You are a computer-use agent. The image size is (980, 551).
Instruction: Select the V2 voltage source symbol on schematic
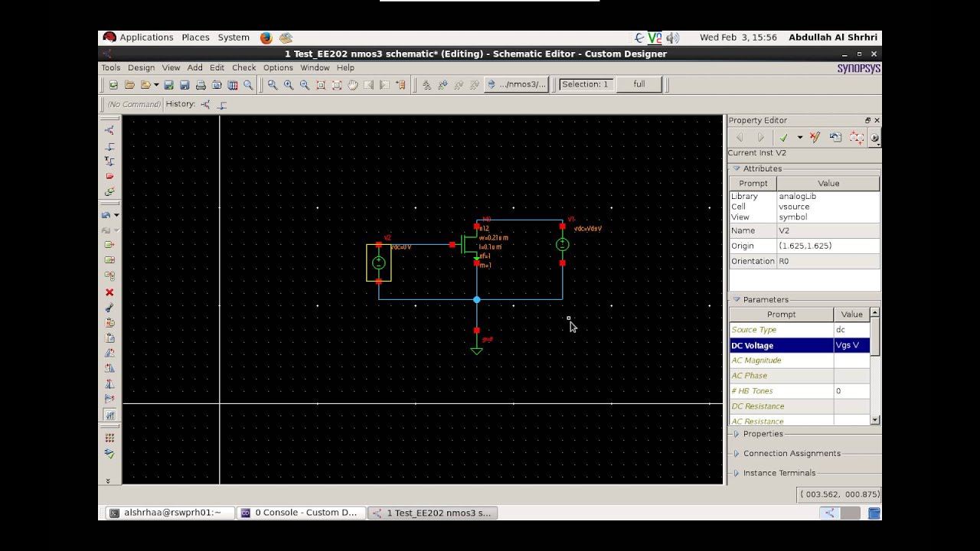[x=379, y=262]
